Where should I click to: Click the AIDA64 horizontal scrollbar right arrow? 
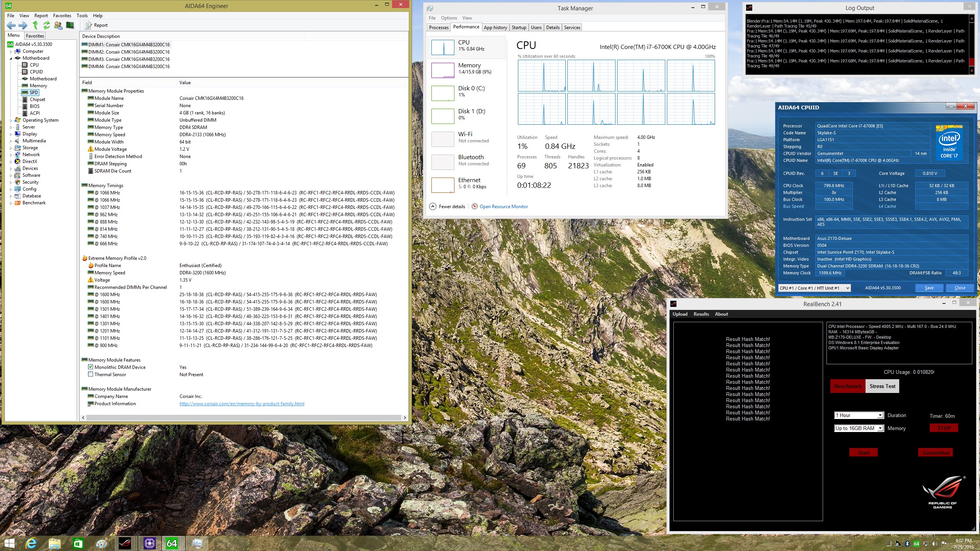tap(405, 418)
